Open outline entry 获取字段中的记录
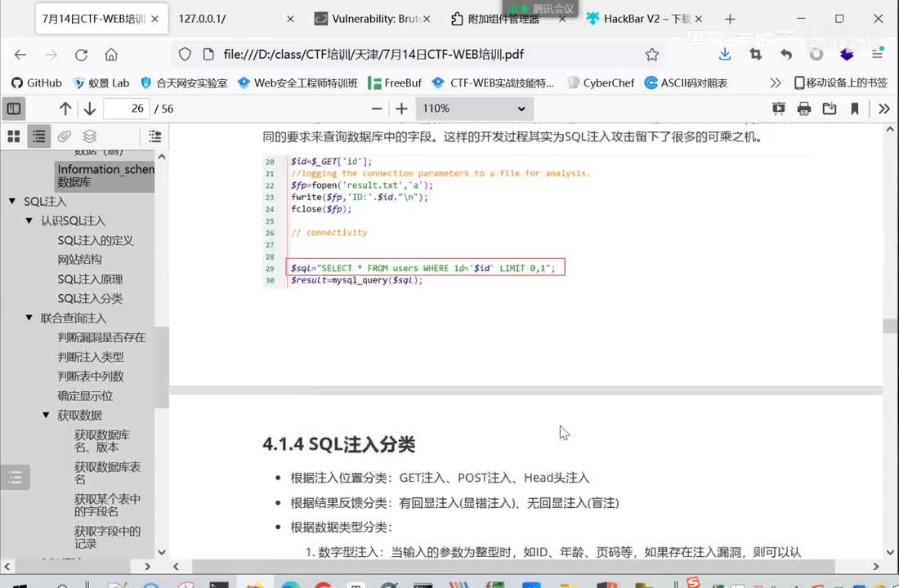 tap(107, 537)
